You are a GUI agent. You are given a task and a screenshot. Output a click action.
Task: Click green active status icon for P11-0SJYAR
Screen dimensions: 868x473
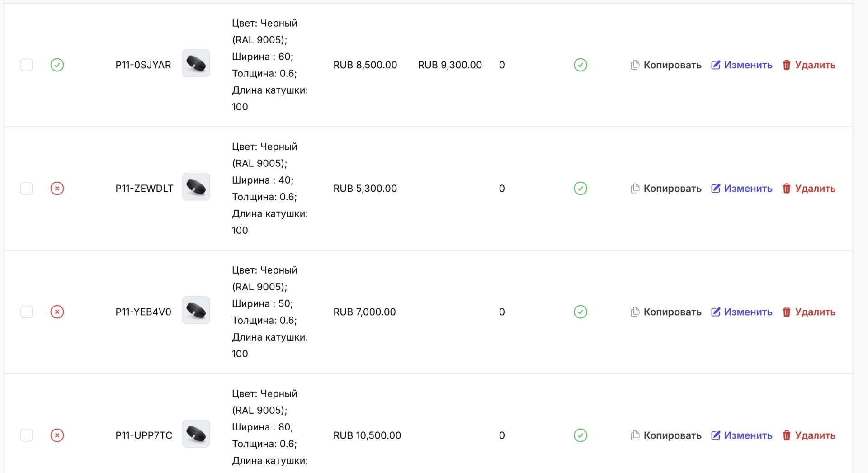[x=57, y=65]
